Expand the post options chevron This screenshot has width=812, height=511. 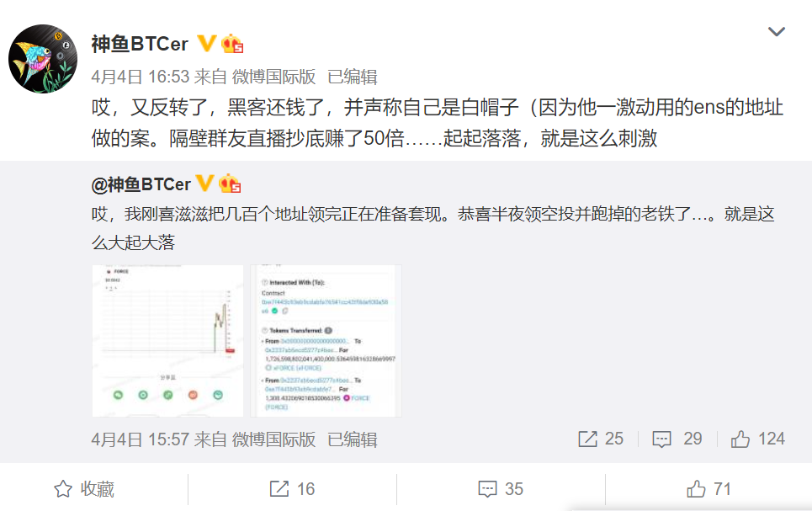point(776,32)
